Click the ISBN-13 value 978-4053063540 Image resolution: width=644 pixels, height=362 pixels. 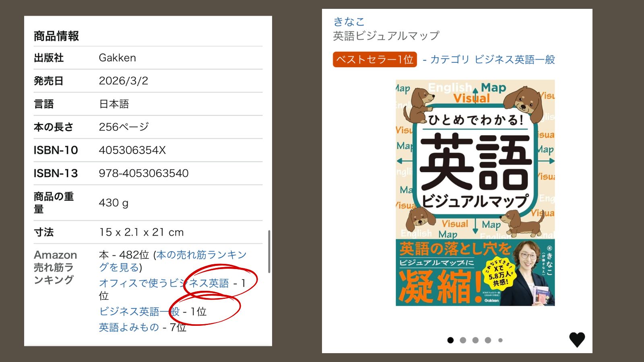pos(144,173)
